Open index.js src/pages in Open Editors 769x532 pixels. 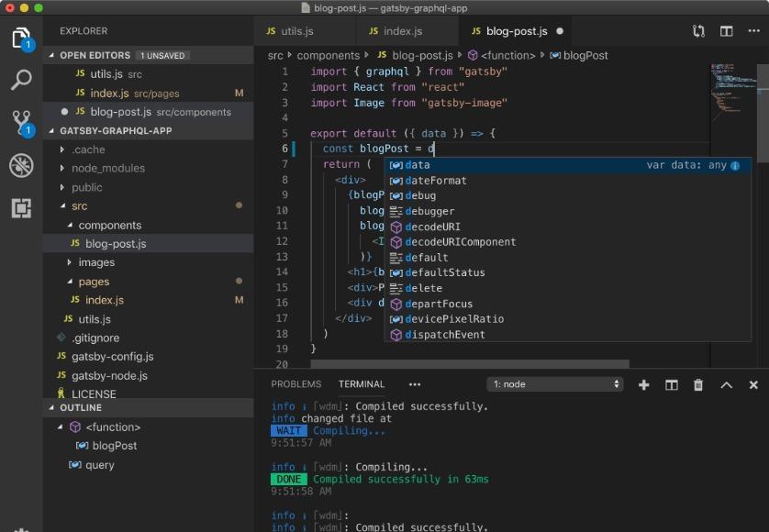pos(148,94)
